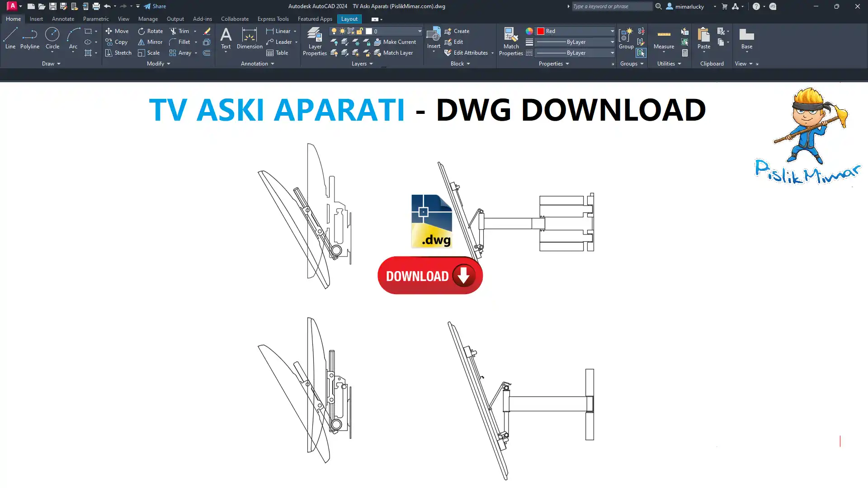Open the Red object color dropdown
The width and height of the screenshot is (868, 488).
pyautogui.click(x=612, y=31)
